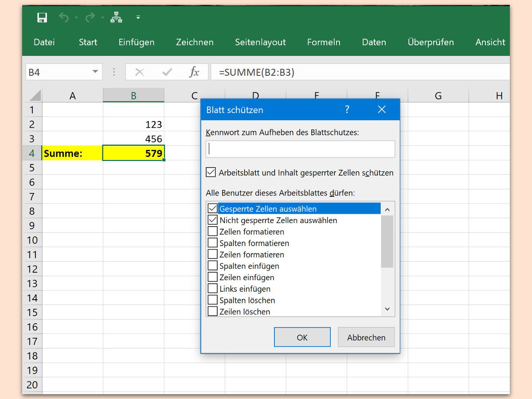The height and width of the screenshot is (399, 532).
Task: Click the Kennwort password input field
Action: click(x=300, y=149)
